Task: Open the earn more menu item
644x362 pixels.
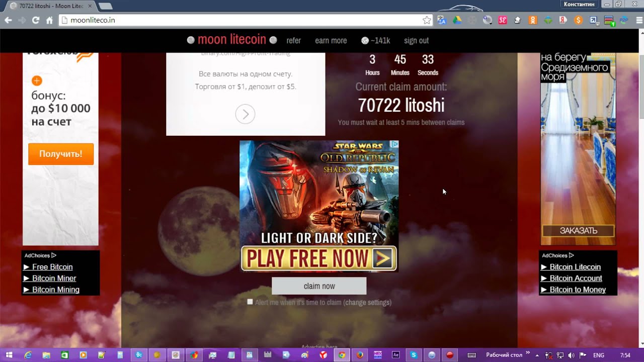Action: point(331,41)
